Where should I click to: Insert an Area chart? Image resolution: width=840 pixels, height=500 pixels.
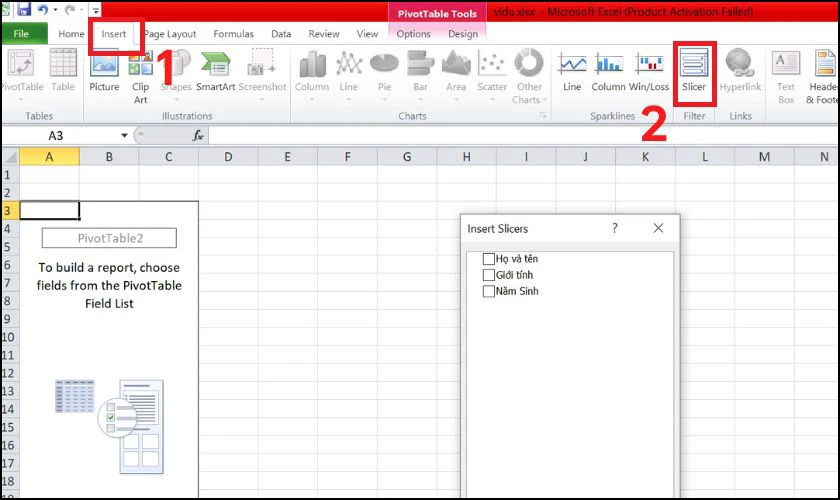(456, 75)
